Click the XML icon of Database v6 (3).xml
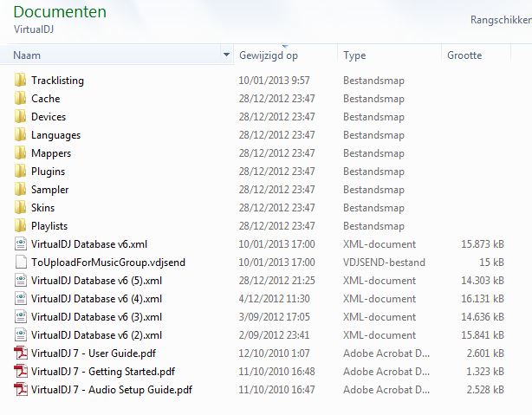Screen dimensions: 532x415 [21, 317]
